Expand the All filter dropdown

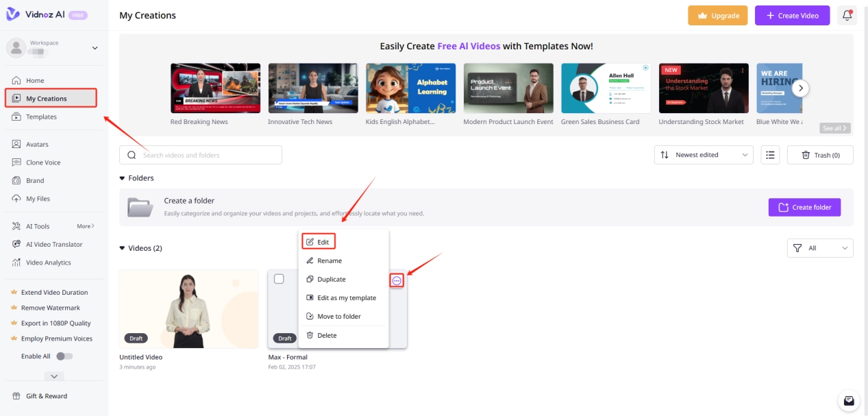(820, 248)
